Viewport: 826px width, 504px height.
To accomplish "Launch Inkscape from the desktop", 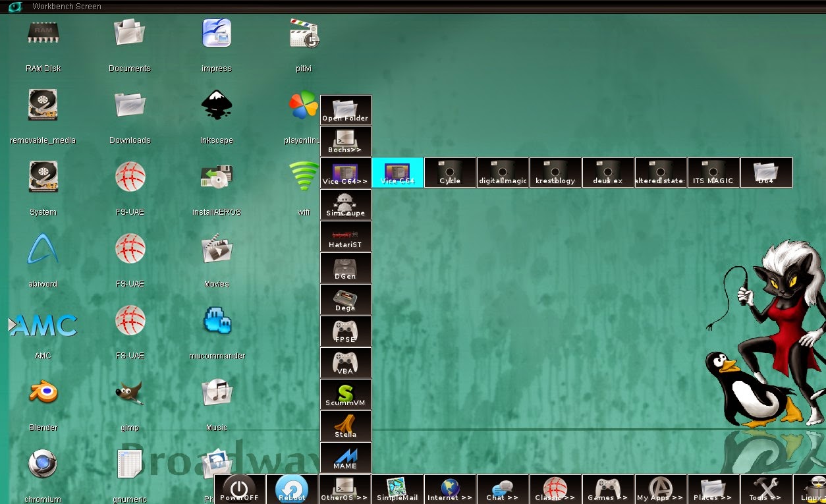I will 216,105.
